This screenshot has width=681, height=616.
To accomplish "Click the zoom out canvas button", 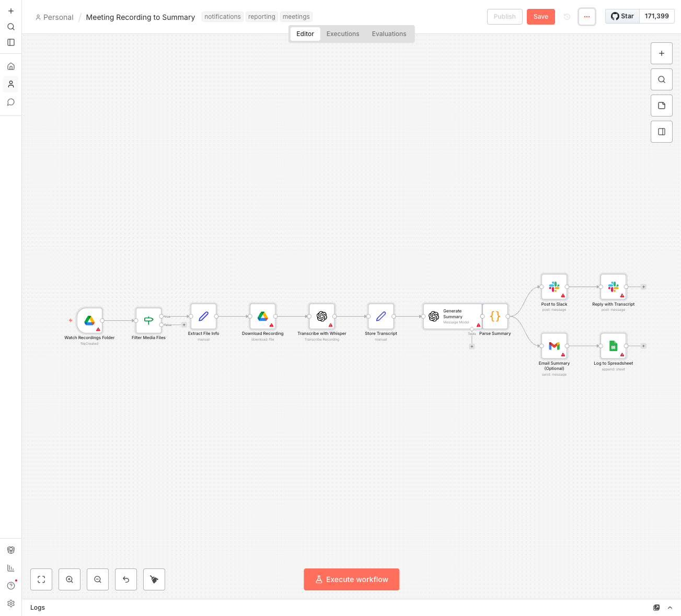I will coord(98,579).
